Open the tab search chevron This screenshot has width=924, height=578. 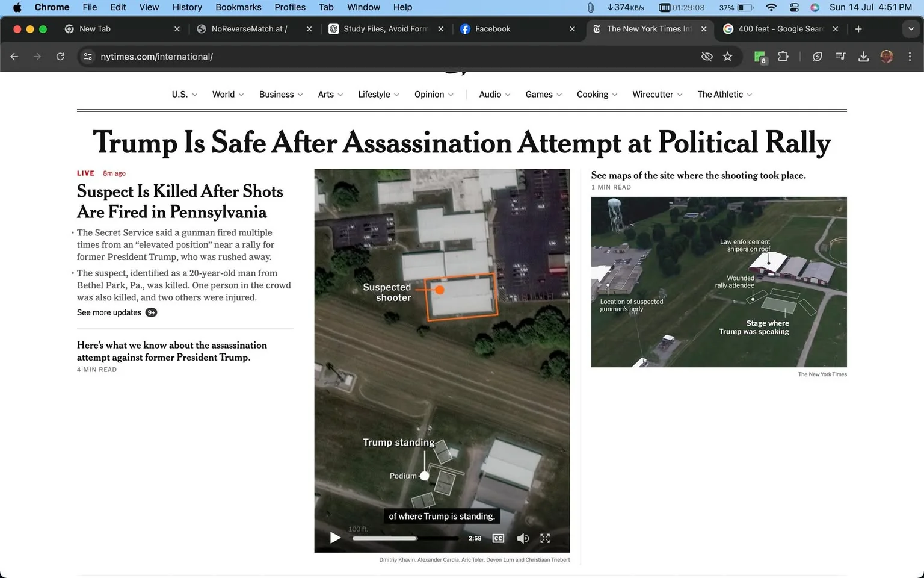(911, 29)
